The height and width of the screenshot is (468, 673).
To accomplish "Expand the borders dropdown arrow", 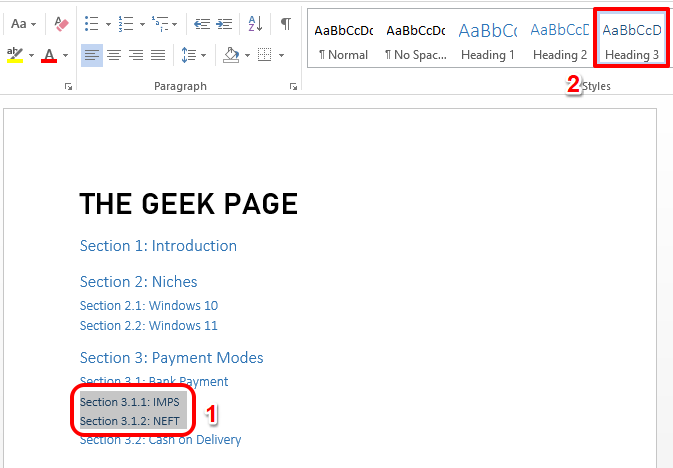I will (x=282, y=55).
